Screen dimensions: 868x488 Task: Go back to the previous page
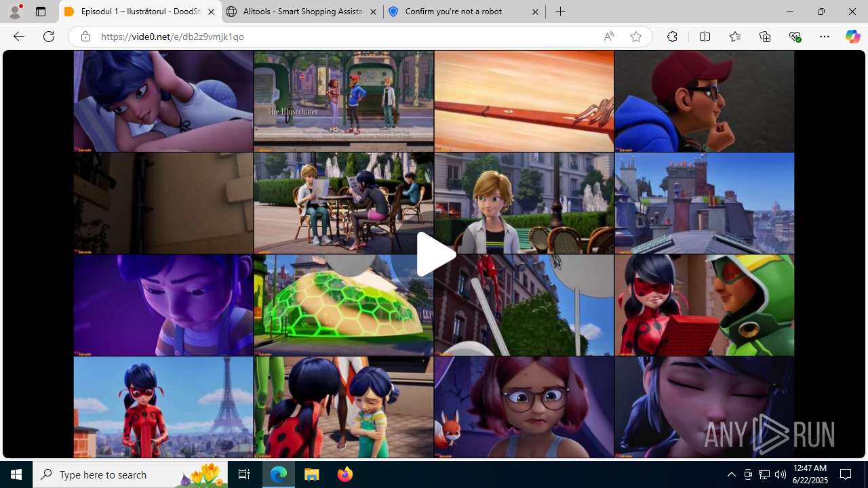(x=19, y=37)
